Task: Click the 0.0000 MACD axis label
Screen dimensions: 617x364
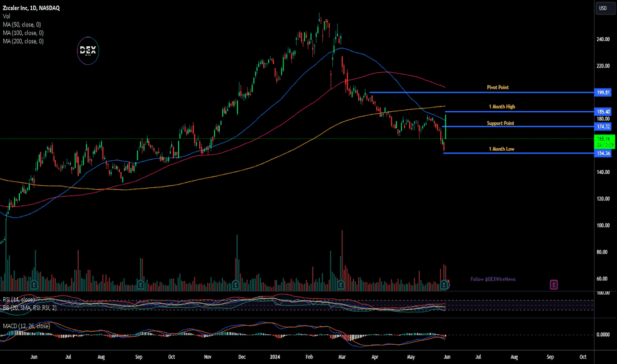Action: [603, 334]
